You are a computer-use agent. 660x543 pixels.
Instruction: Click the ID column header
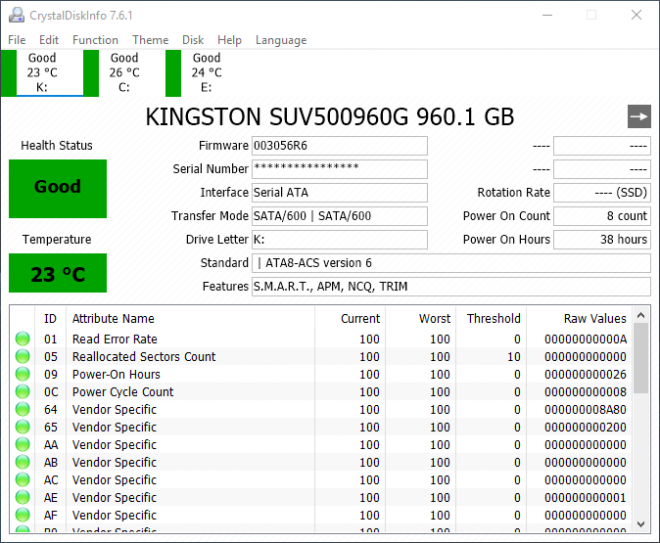[x=50, y=319]
